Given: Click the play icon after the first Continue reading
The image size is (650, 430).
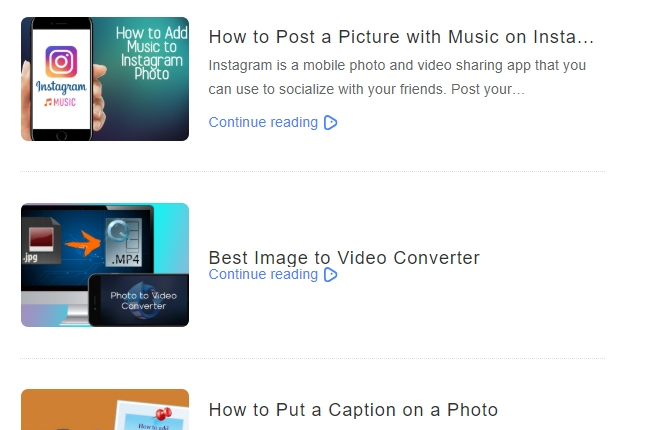Looking at the screenshot, I should [x=331, y=123].
